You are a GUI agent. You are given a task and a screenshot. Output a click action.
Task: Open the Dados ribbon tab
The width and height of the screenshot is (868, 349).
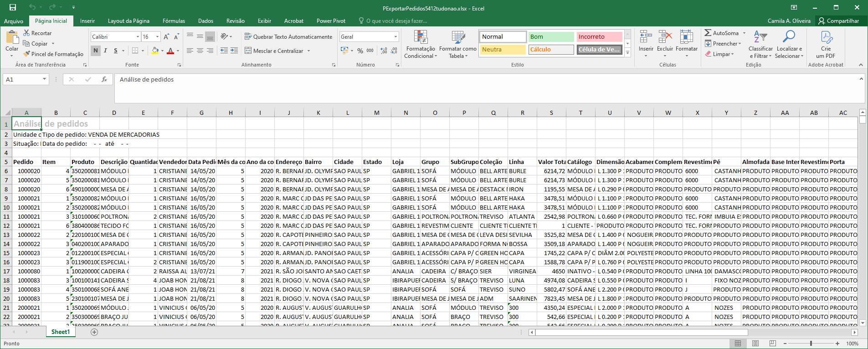click(205, 21)
